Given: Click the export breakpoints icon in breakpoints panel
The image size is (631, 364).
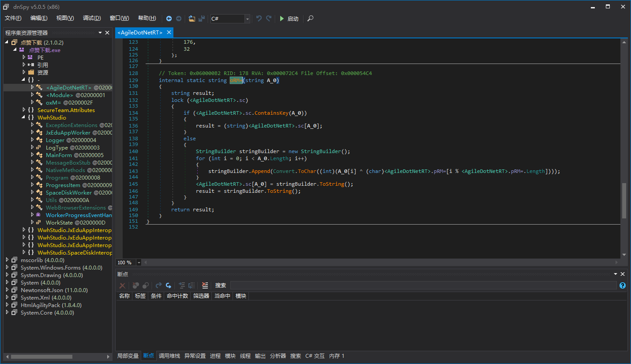Looking at the screenshot, I should (192, 285).
